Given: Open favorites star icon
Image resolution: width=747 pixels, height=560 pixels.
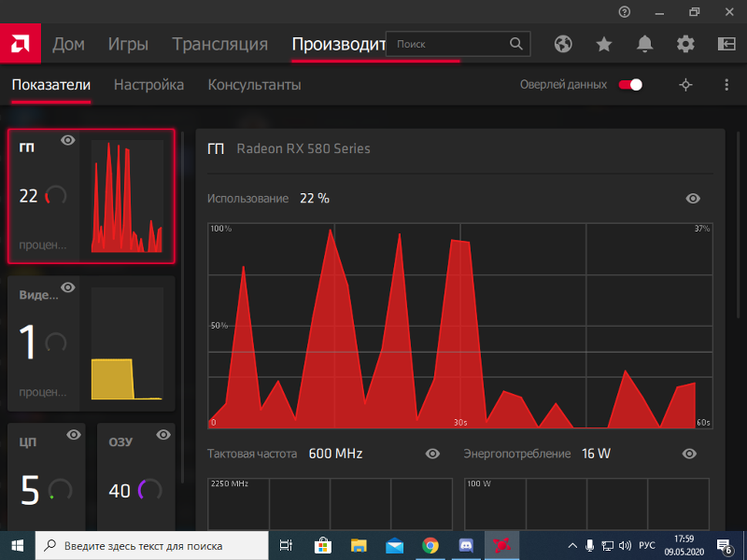Looking at the screenshot, I should point(604,44).
